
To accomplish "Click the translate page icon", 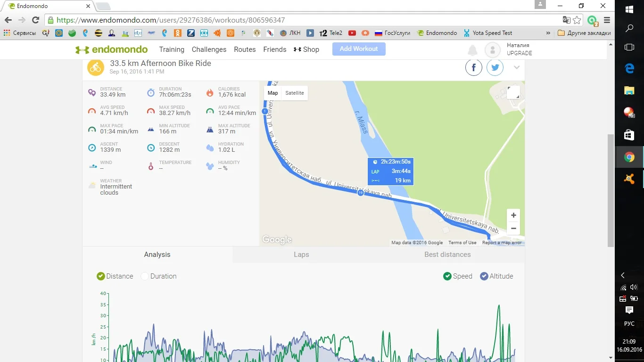I will click(566, 20).
